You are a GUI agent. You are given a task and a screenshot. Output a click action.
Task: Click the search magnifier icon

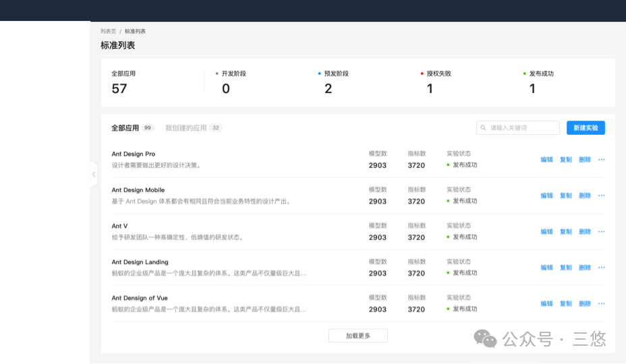pyautogui.click(x=483, y=127)
